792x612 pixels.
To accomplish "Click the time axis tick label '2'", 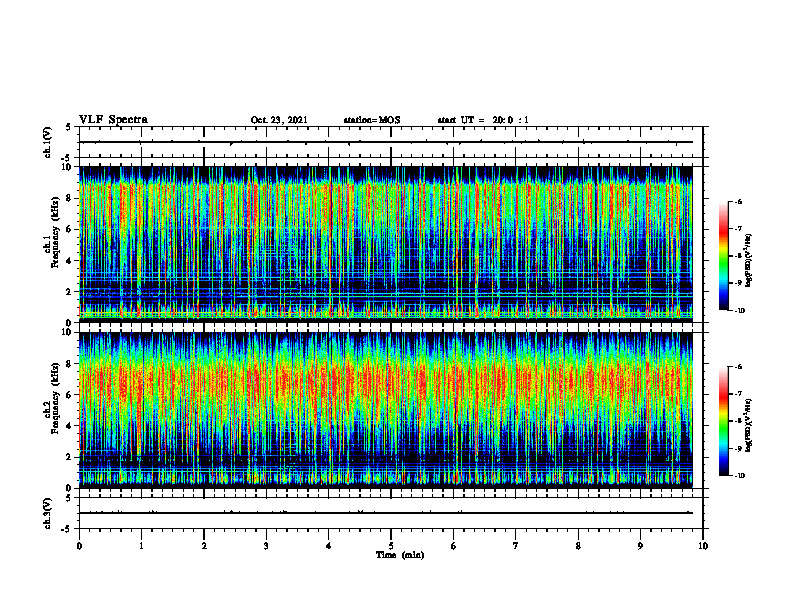I will tap(204, 546).
